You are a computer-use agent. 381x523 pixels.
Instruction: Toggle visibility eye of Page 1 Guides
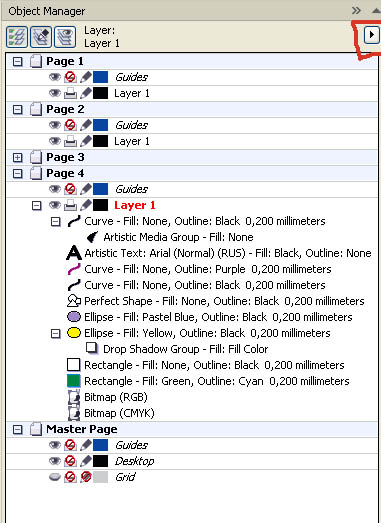pyautogui.click(x=55, y=77)
